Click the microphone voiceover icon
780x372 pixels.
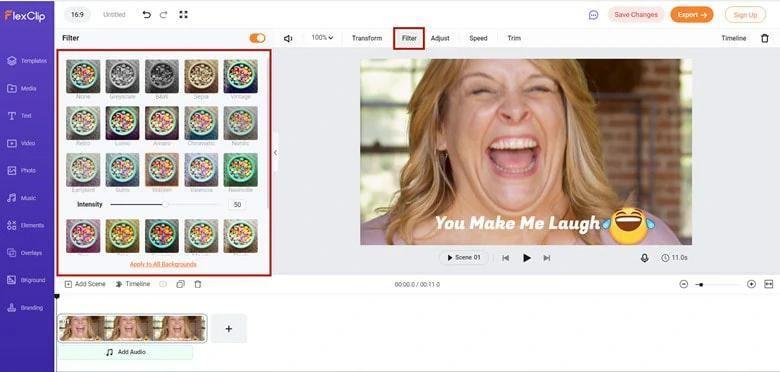pos(644,258)
